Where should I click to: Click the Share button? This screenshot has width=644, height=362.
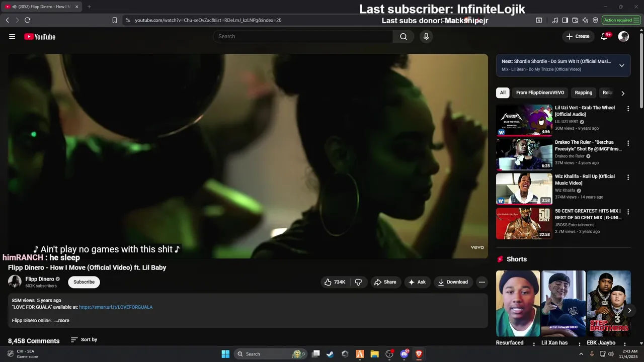[x=385, y=282]
